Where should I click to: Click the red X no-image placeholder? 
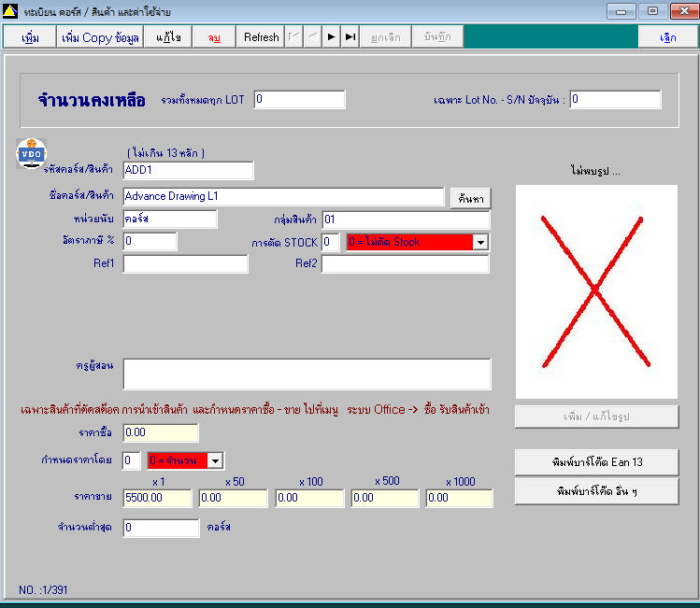(x=596, y=291)
